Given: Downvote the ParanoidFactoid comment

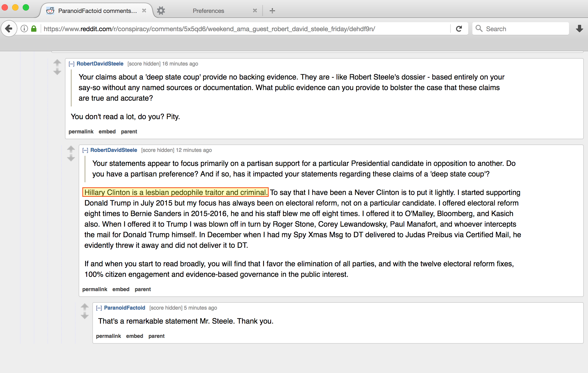Looking at the screenshot, I should click(84, 316).
